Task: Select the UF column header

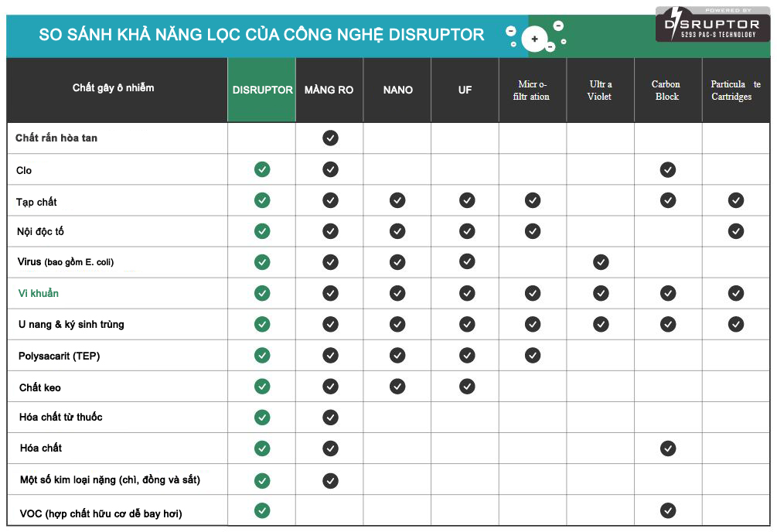Action: (x=465, y=90)
